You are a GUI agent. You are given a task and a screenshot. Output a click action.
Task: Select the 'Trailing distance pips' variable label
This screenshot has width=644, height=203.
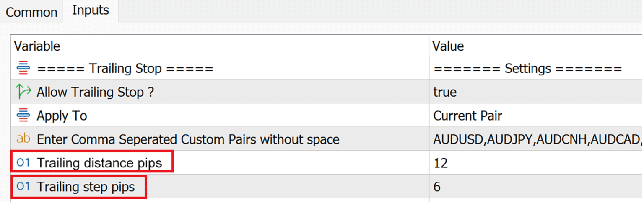99,162
